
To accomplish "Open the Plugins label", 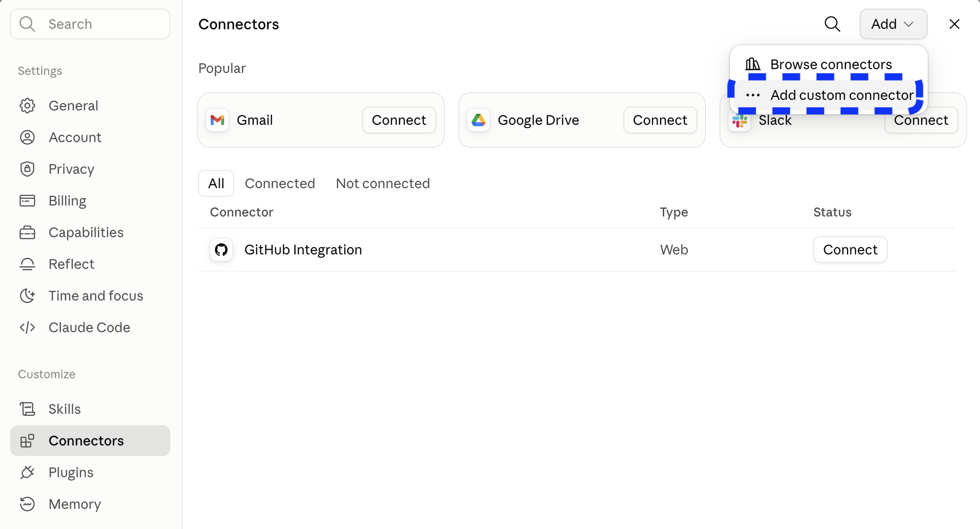I will 71,472.
